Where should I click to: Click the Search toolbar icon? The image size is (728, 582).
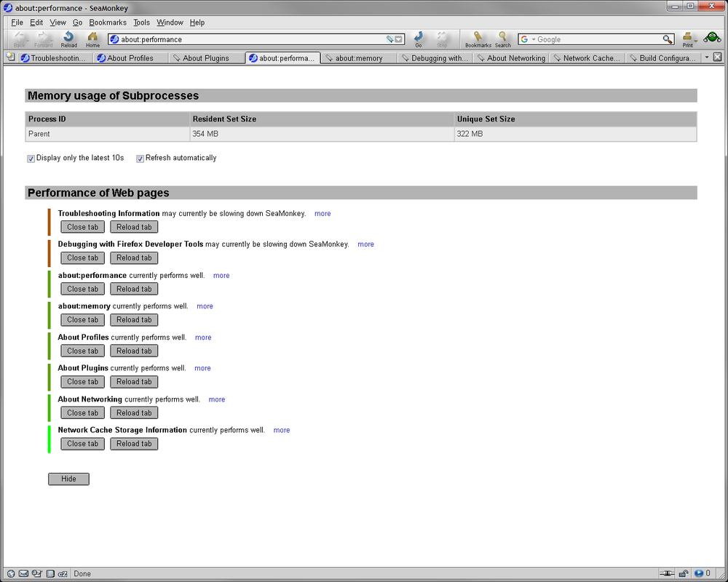[x=502, y=39]
